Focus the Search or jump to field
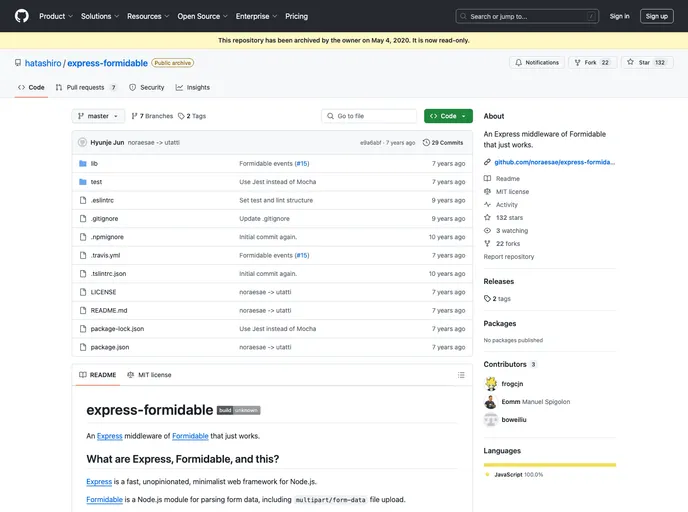The image size is (688, 512). pyautogui.click(x=527, y=16)
